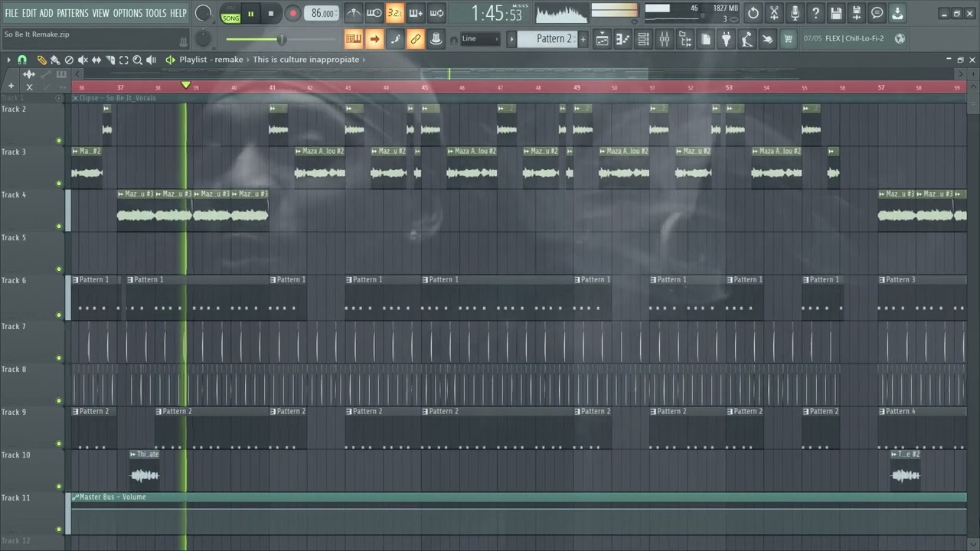Expand the breadcrumb arrow after Playlist - remake
The width and height of the screenshot is (980, 551).
coord(247,60)
